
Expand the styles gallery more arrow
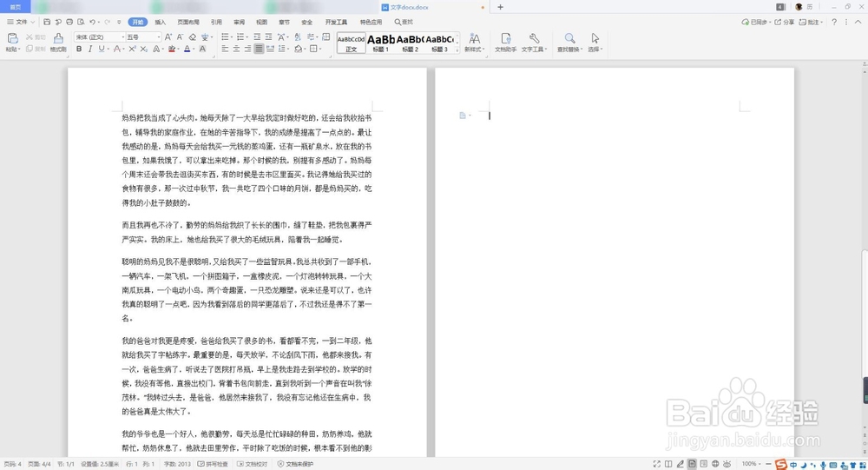coord(457,50)
